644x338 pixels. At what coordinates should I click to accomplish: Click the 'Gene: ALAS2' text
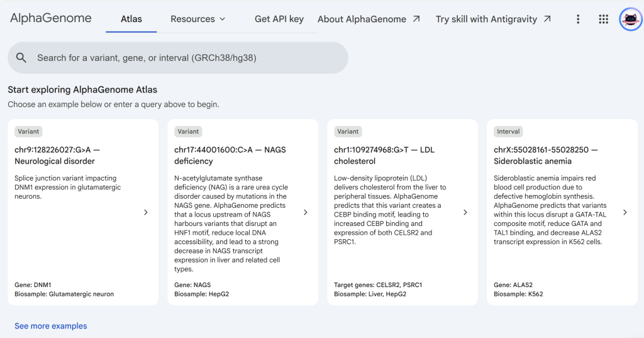[x=513, y=284]
